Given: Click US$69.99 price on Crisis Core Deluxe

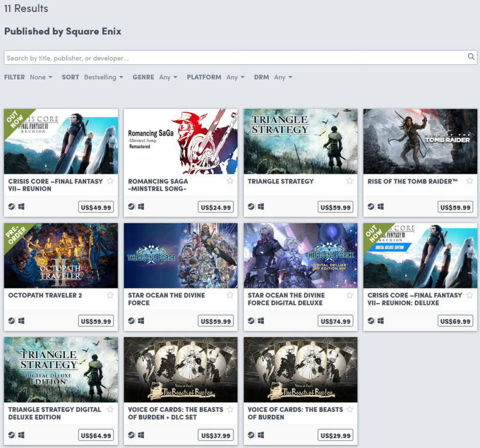Looking at the screenshot, I should point(455,321).
